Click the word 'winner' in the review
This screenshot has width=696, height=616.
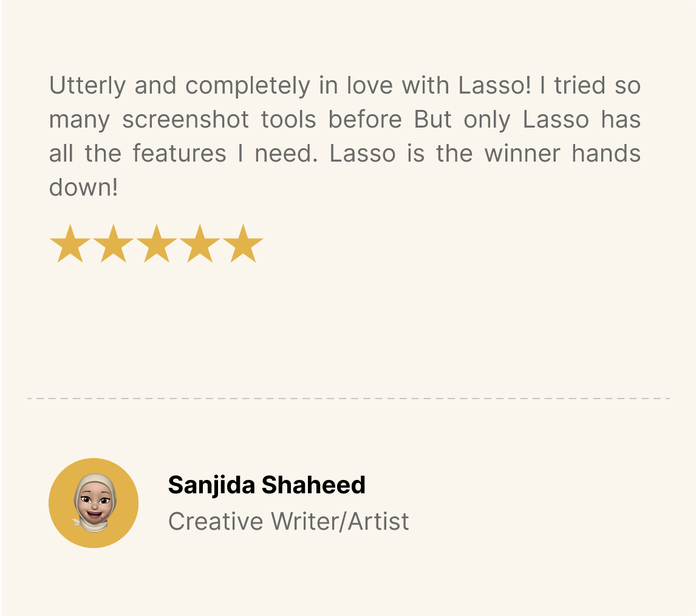click(x=522, y=154)
